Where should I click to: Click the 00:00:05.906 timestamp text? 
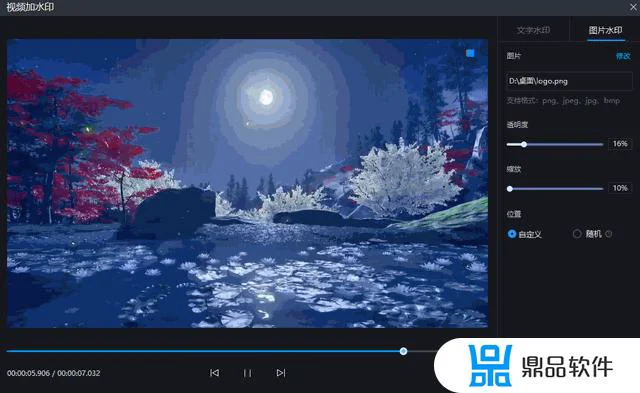coord(28,373)
